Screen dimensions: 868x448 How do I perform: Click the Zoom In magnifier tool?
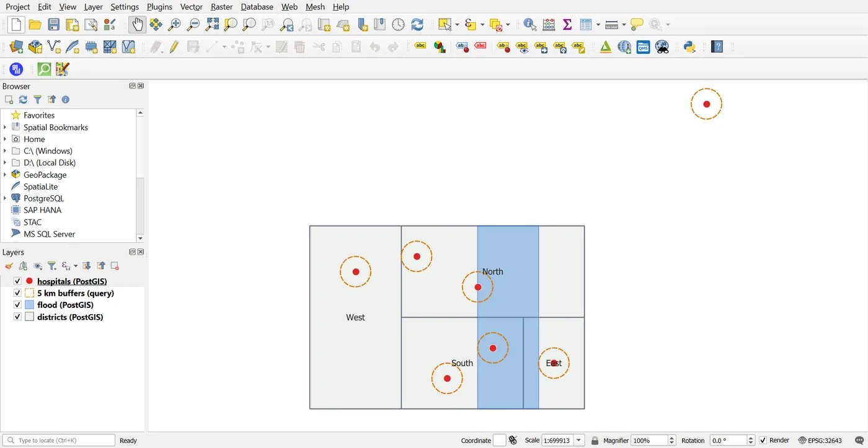tap(175, 25)
